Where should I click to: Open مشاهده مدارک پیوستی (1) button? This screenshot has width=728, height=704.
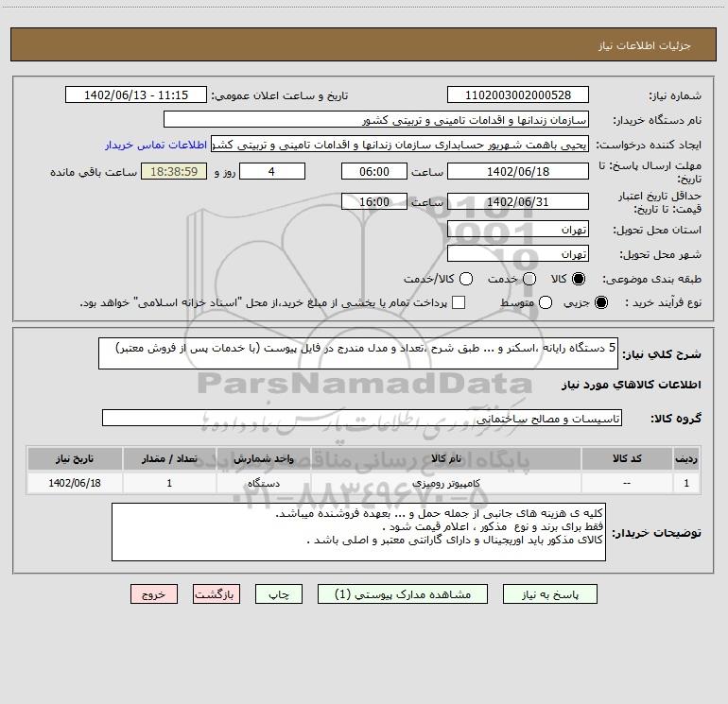coord(403,594)
